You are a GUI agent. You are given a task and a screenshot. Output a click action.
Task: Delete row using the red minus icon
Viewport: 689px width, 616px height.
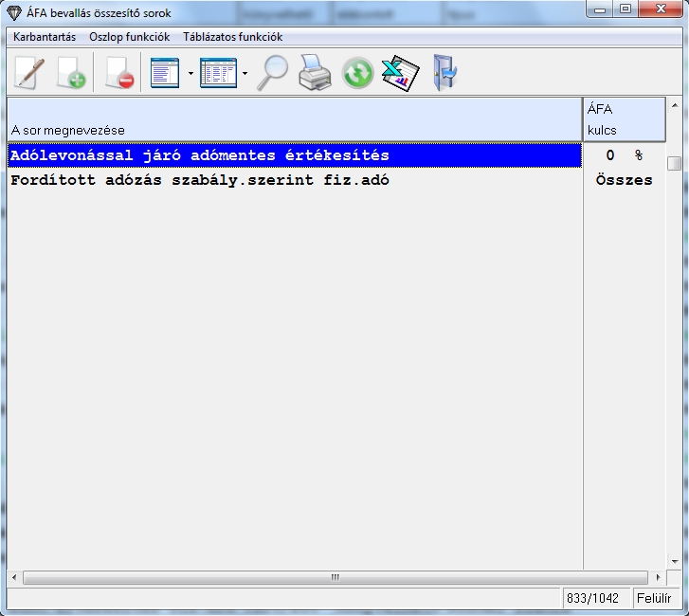pyautogui.click(x=118, y=73)
